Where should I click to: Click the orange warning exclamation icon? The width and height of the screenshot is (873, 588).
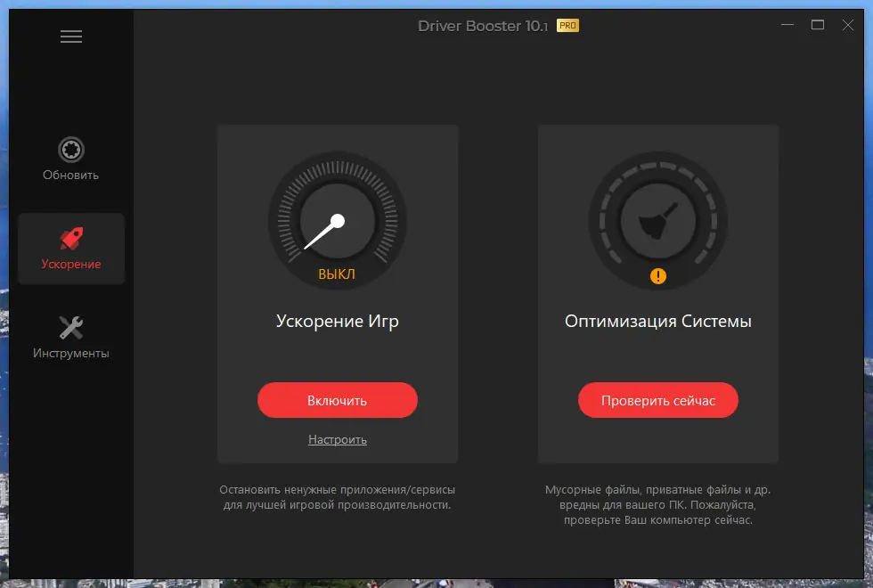point(658,276)
